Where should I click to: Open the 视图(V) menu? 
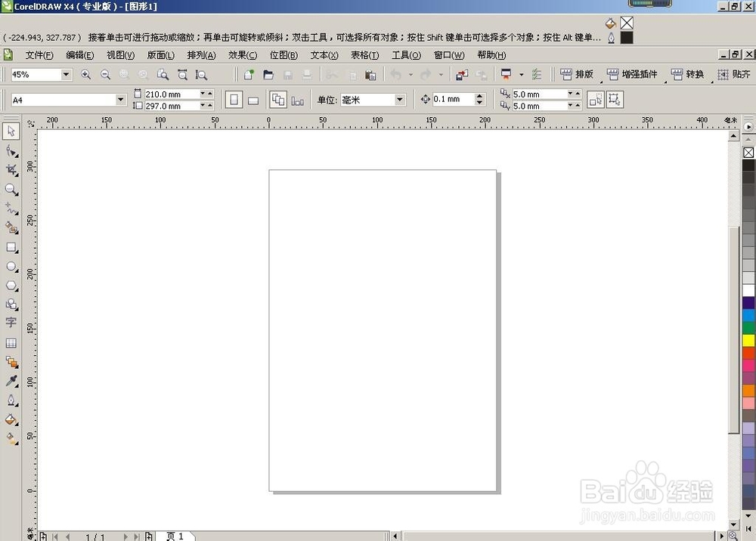pyautogui.click(x=120, y=55)
